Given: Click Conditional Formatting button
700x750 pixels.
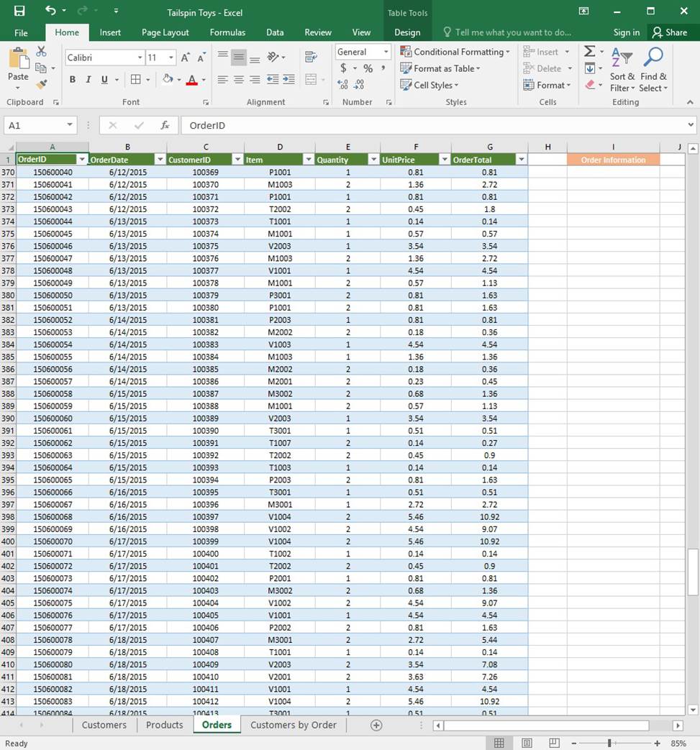Looking at the screenshot, I should point(455,52).
